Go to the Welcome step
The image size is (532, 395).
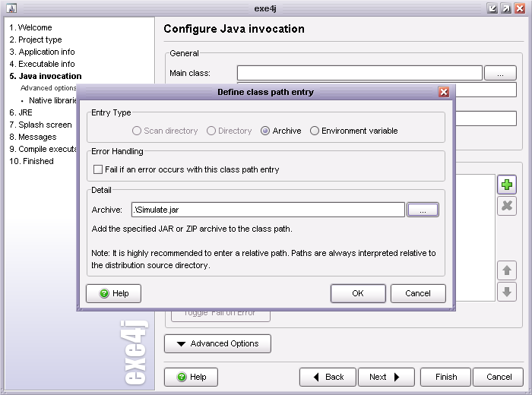coord(30,27)
